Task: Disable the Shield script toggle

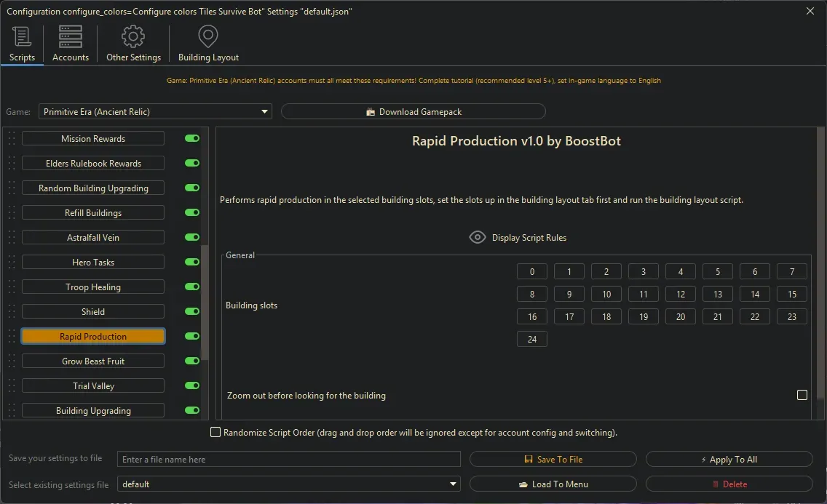Action: (x=191, y=311)
